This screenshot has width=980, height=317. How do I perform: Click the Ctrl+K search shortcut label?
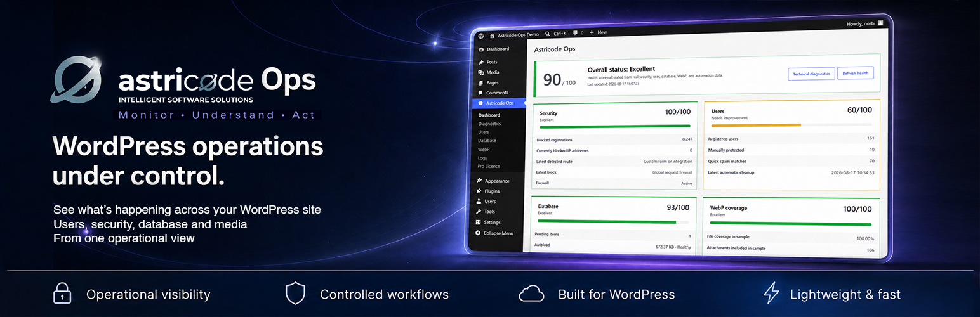[x=560, y=33]
